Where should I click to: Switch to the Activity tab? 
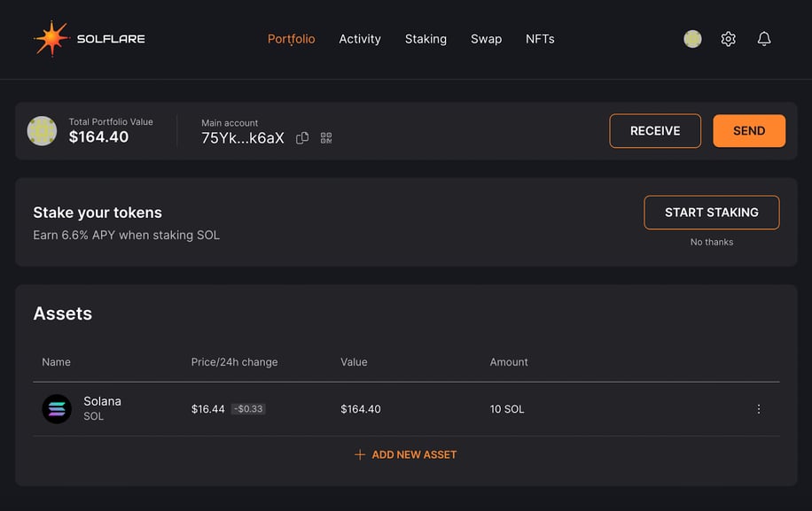(360, 39)
